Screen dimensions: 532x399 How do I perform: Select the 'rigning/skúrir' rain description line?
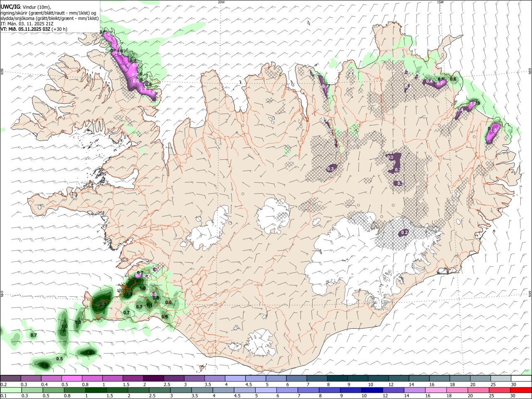tap(49, 13)
